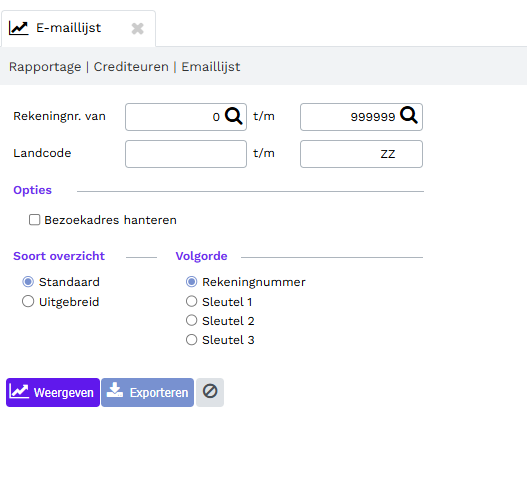The width and height of the screenshot is (527, 504).
Task: Select Sleutel 3 radio button
Action: [x=192, y=340]
